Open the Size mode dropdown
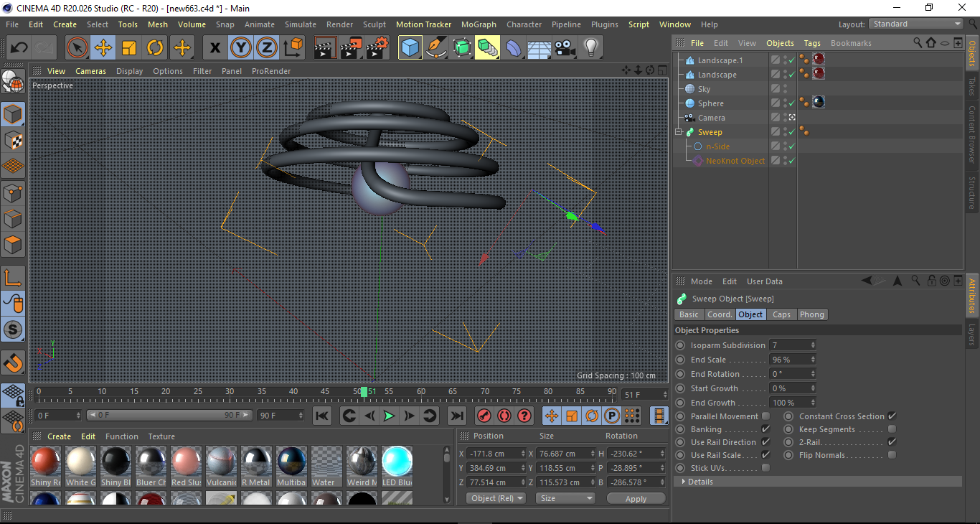Screen dimensions: 980x524 click(567, 498)
